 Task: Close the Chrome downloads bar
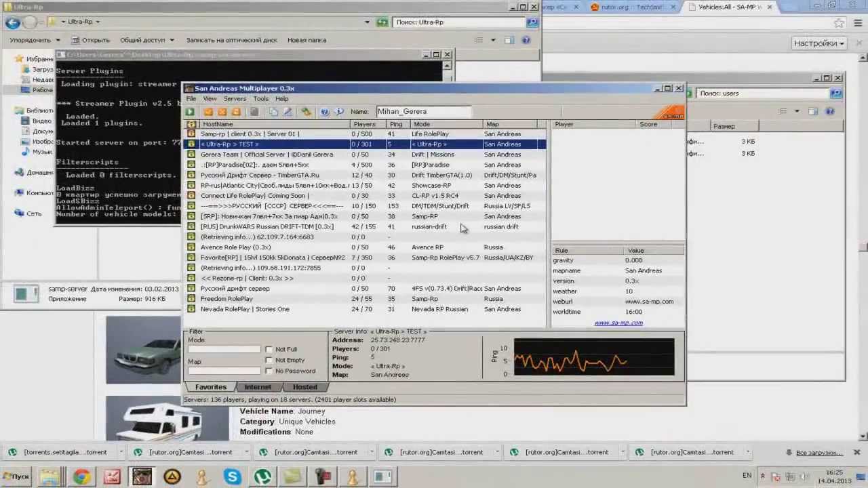click(856, 452)
